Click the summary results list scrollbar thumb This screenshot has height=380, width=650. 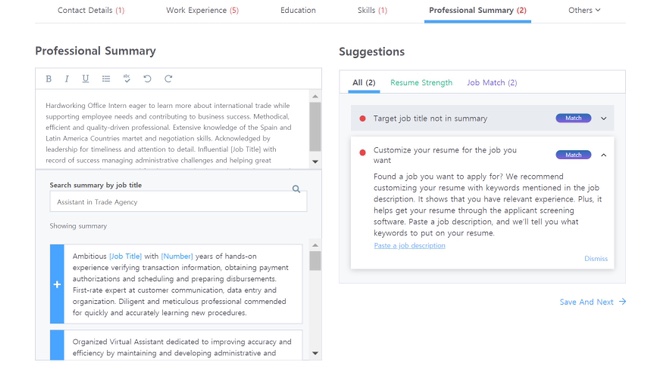315,261
